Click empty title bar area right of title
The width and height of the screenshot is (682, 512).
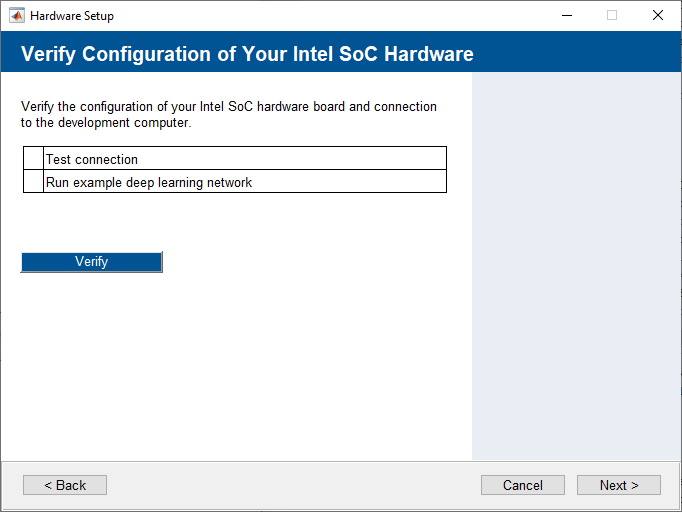[x=330, y=16]
